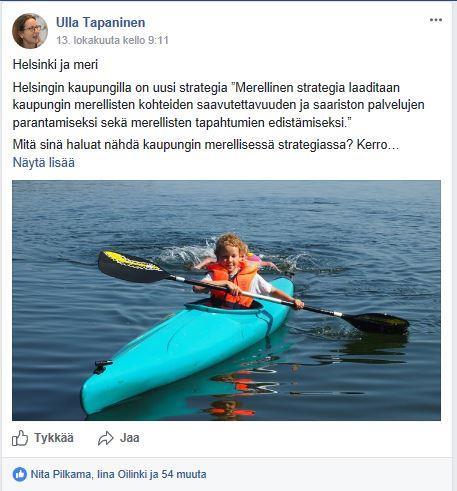Show the 54 muuta likers list
The width and height of the screenshot is (457, 491).
184,474
